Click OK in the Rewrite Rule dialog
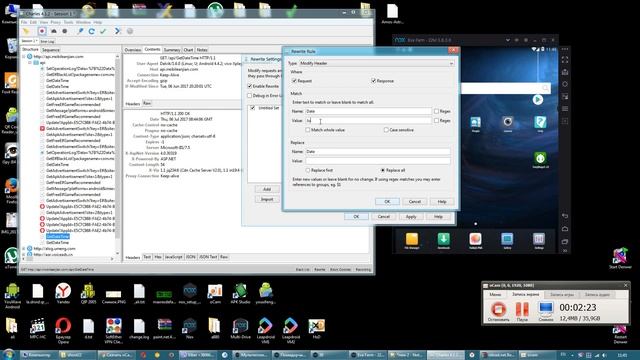 point(387,202)
